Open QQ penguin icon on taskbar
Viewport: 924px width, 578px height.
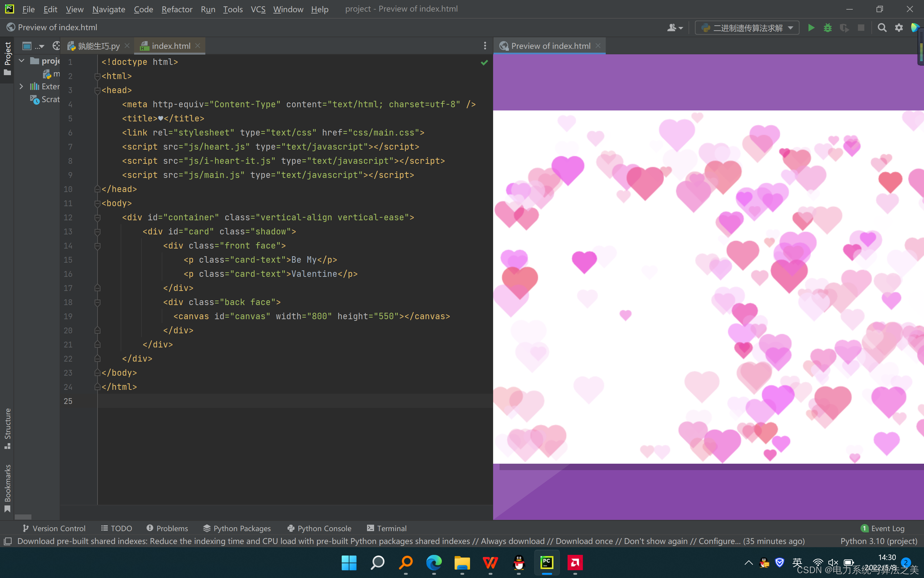[x=518, y=562]
